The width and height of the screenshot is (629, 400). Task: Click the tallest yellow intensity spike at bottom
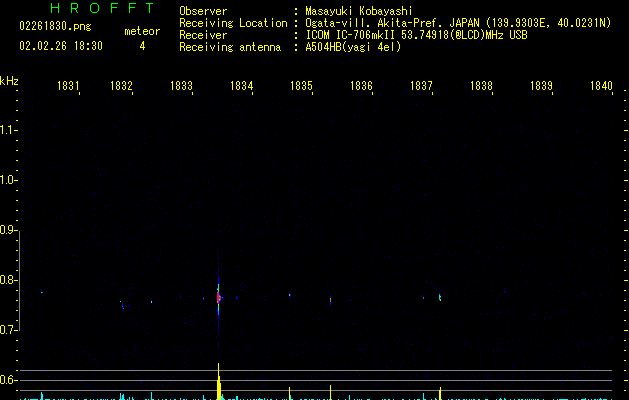point(219,381)
